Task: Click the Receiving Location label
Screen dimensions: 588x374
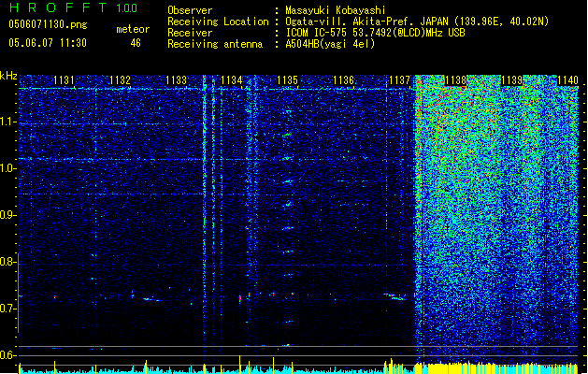Action: 218,22
